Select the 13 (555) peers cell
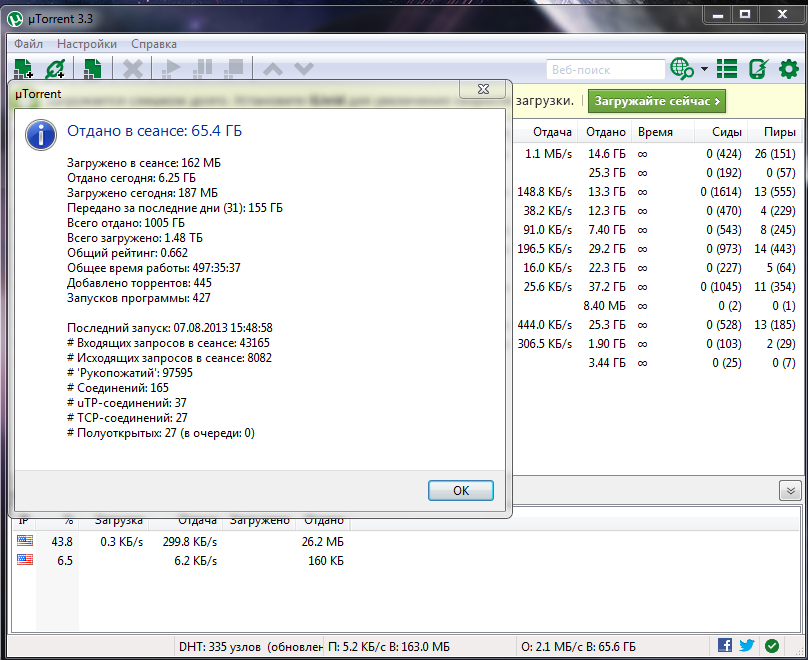The height and width of the screenshot is (660, 808). click(775, 192)
